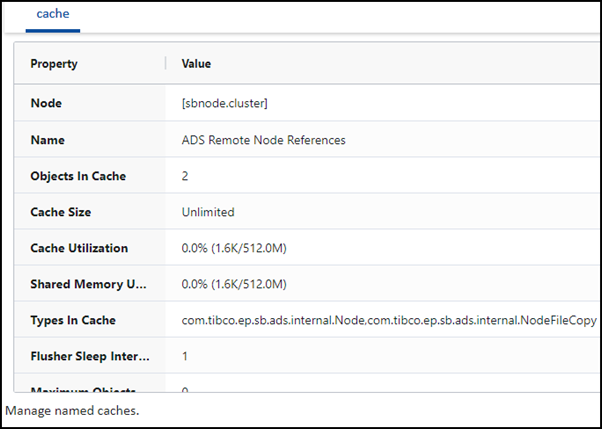Select the truncated Flusher Sleep Interval property
Viewport: 602px width, 429px height.
pyautogui.click(x=90, y=356)
